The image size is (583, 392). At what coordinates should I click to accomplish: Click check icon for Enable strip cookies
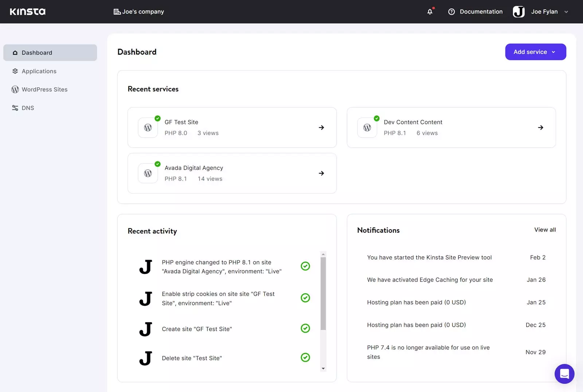point(305,298)
